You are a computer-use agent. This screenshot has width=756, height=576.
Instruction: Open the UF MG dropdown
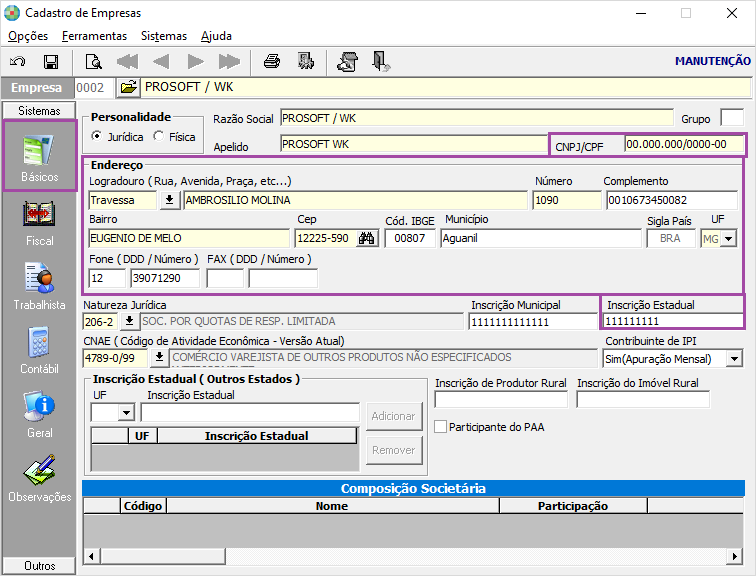(x=729, y=239)
